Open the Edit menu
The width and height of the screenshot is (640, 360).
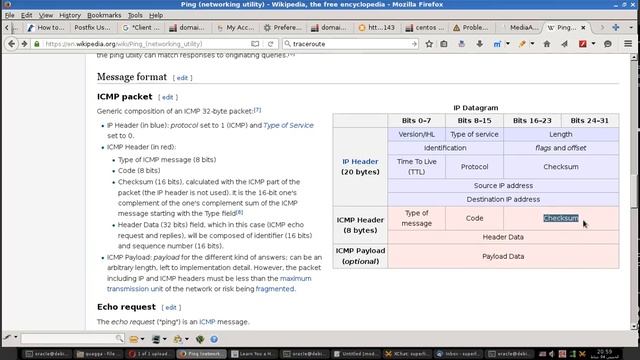coord(27,15)
